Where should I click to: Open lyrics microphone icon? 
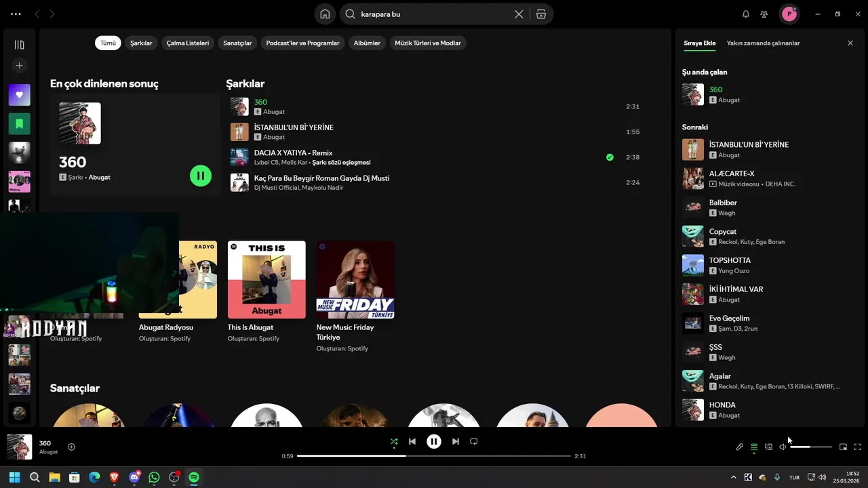[x=740, y=447]
